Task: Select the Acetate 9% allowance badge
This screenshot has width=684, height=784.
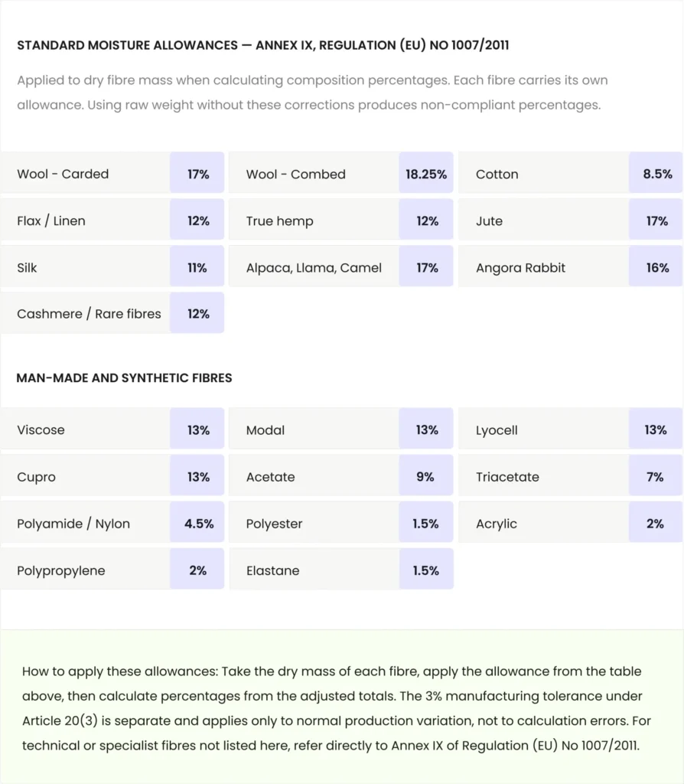Action: point(425,475)
